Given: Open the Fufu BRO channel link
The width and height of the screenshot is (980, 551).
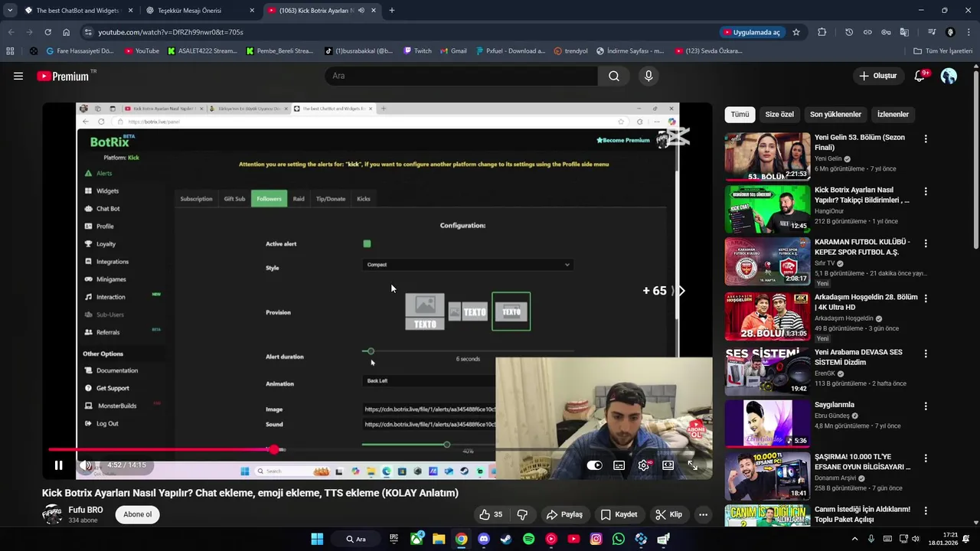Looking at the screenshot, I should click(x=86, y=510).
